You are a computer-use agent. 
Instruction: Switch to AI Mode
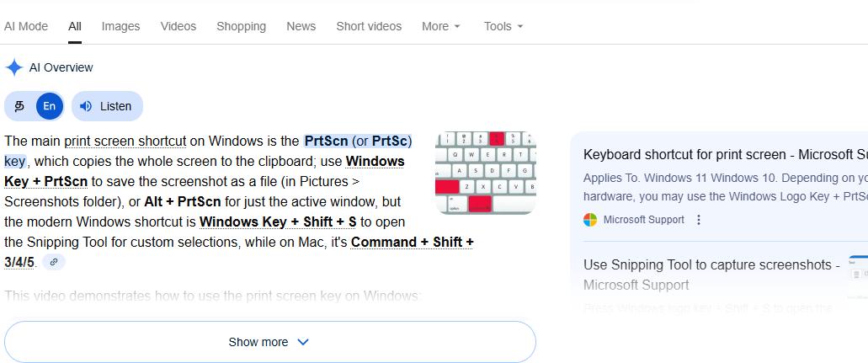coord(26,26)
